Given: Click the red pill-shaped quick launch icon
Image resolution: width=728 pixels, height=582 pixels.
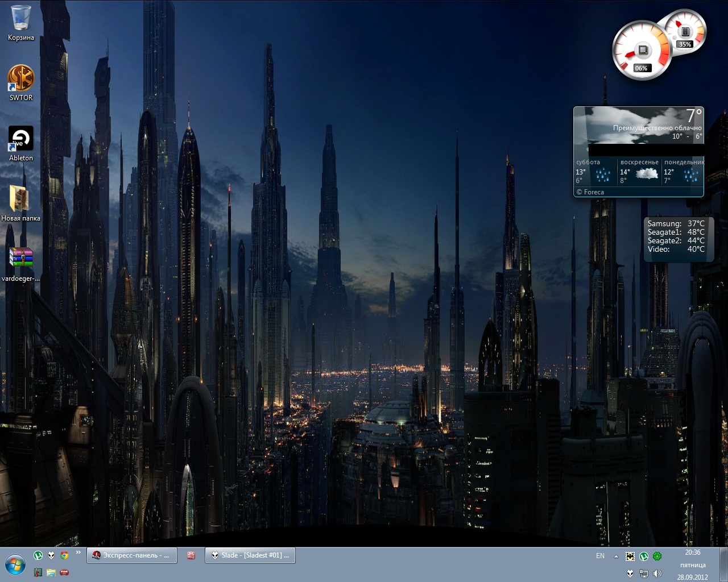Looking at the screenshot, I should [x=64, y=572].
